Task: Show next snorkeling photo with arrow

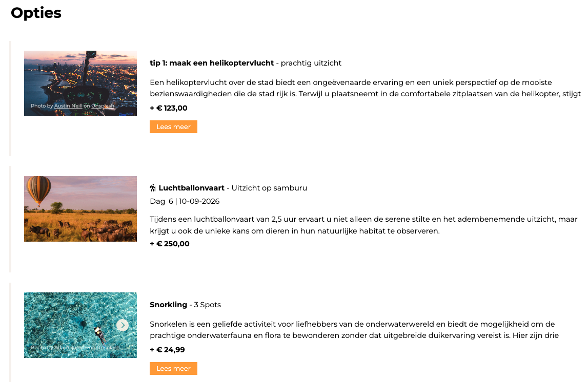Action: pos(122,325)
